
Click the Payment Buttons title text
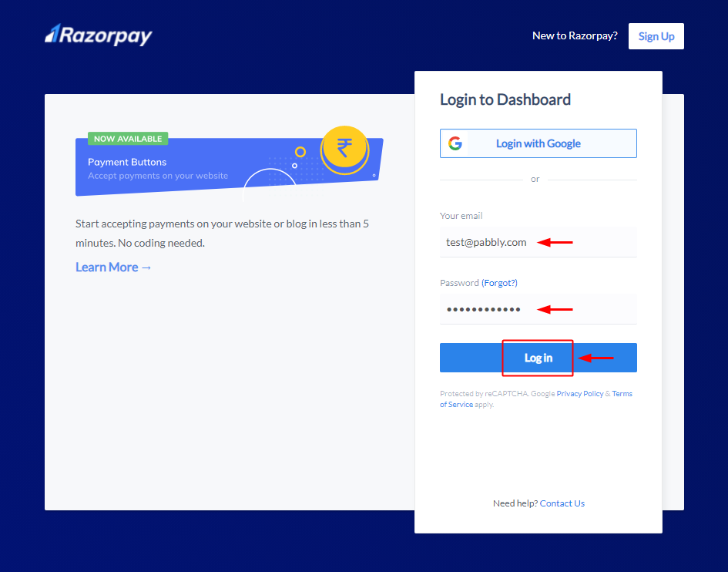[127, 162]
